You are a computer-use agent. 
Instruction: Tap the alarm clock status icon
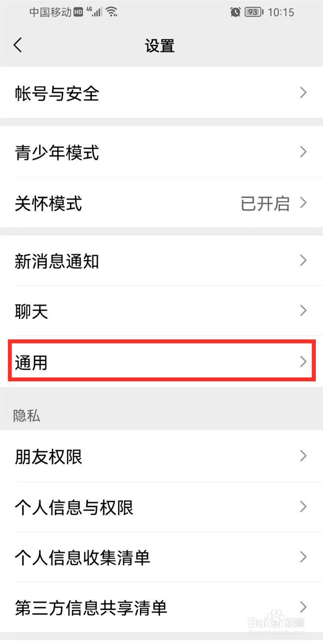click(235, 12)
